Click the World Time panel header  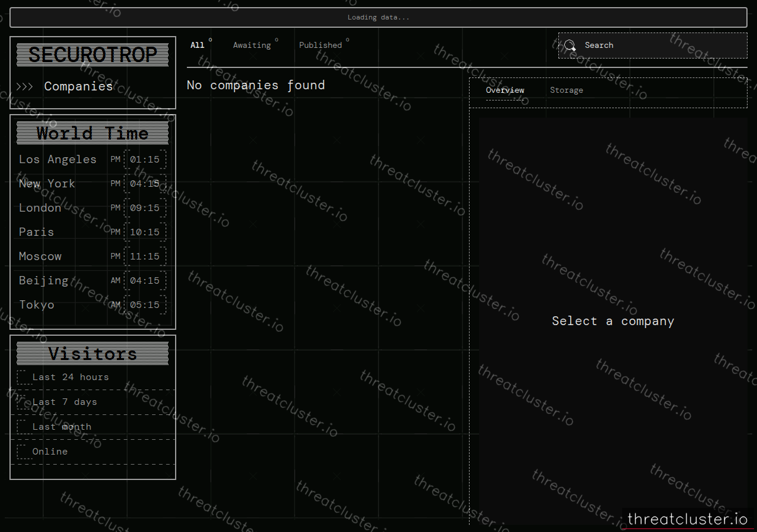tap(93, 134)
